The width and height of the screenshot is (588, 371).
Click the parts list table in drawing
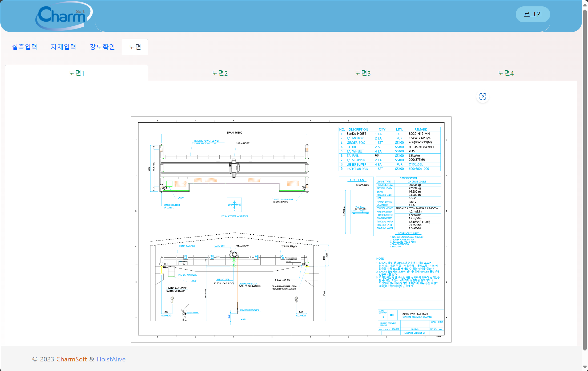tap(389, 149)
